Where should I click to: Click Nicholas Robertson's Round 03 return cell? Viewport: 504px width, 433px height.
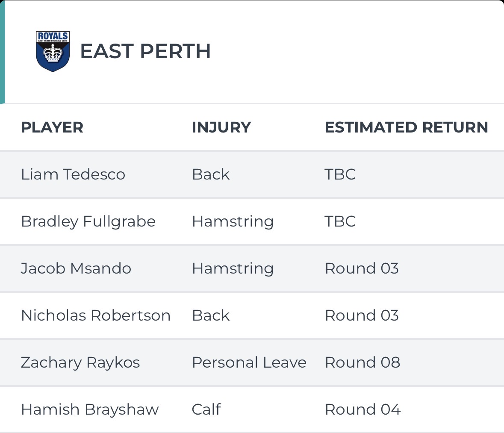click(362, 315)
